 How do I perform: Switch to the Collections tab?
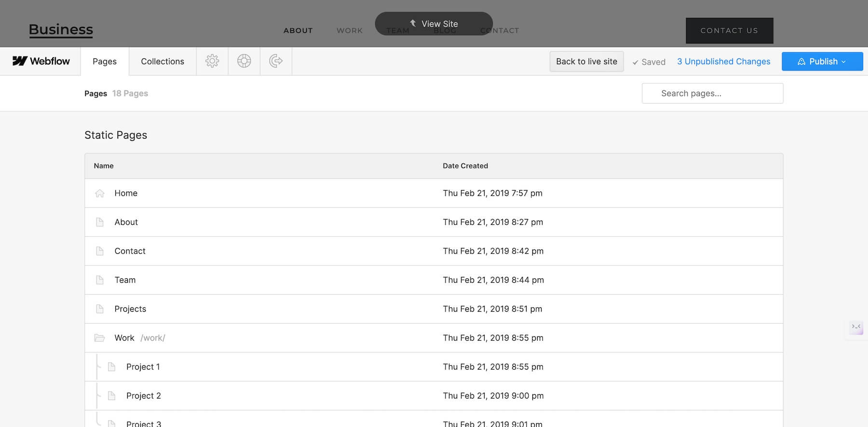(163, 61)
